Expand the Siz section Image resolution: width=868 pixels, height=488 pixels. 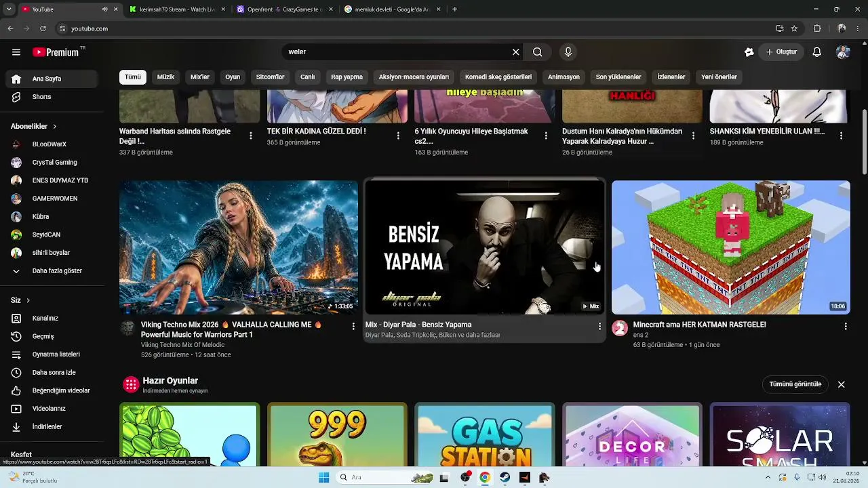point(20,300)
